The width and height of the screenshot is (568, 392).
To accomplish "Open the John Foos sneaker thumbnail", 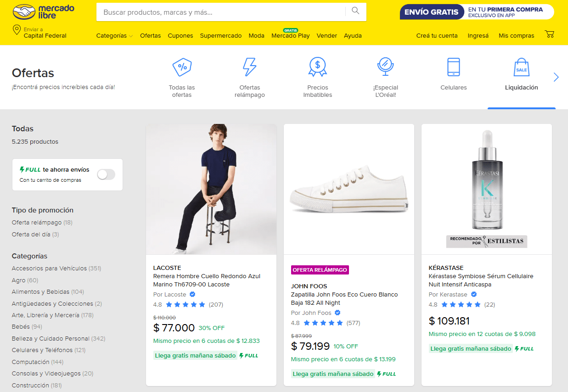I will coord(349,189).
